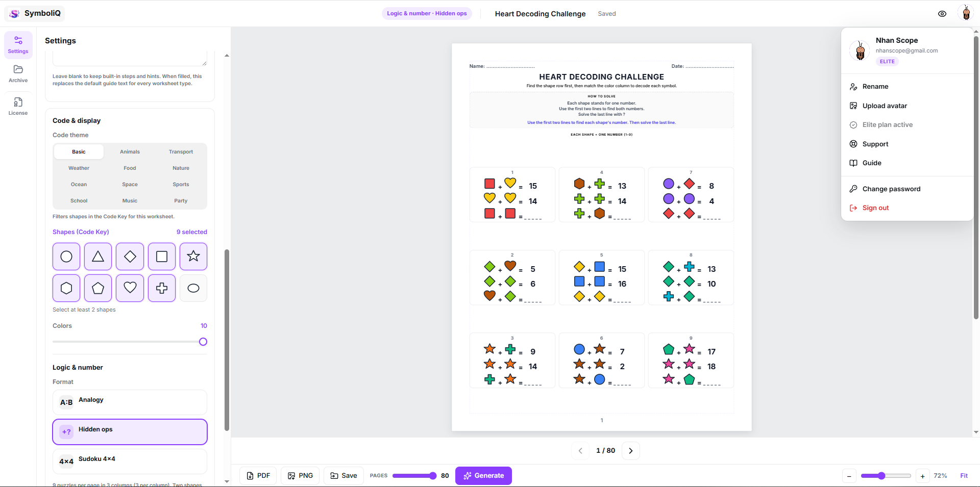Click the Save button
Viewport: 980px width, 487px height.
[x=344, y=476]
